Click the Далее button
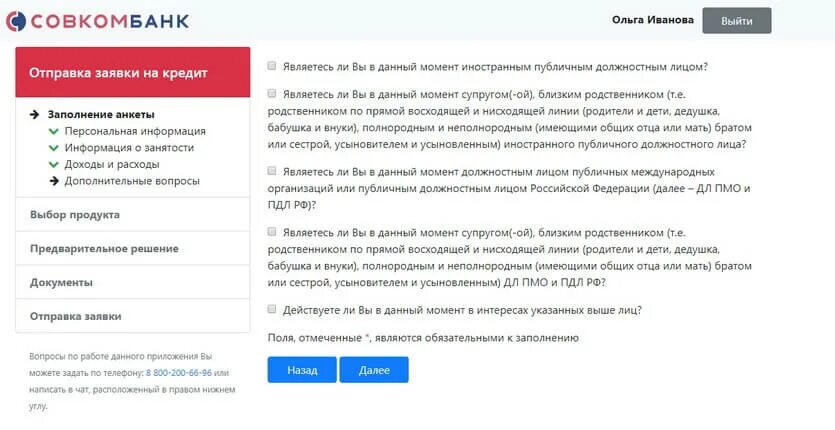The height and width of the screenshot is (430, 835). coord(374,370)
